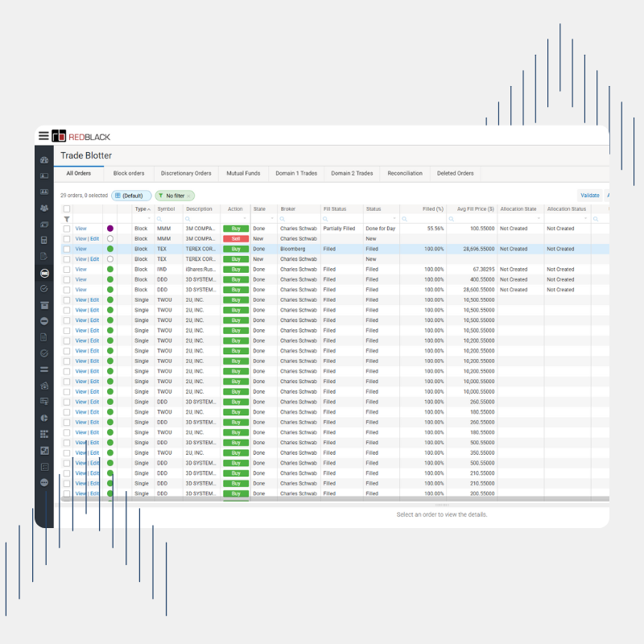644x644 pixels.
Task: Open the No filter selector chip
Action: 175,196
